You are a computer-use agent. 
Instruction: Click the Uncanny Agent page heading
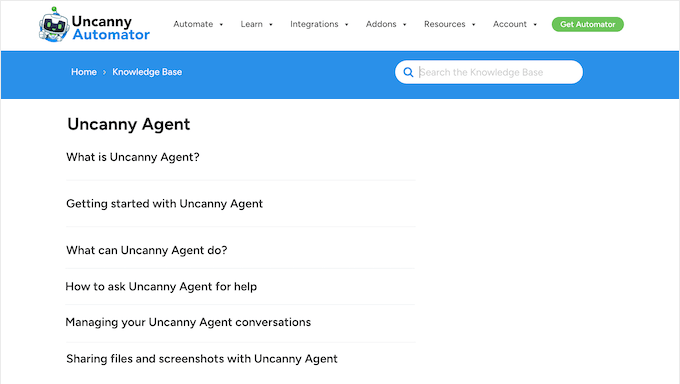coord(129,125)
